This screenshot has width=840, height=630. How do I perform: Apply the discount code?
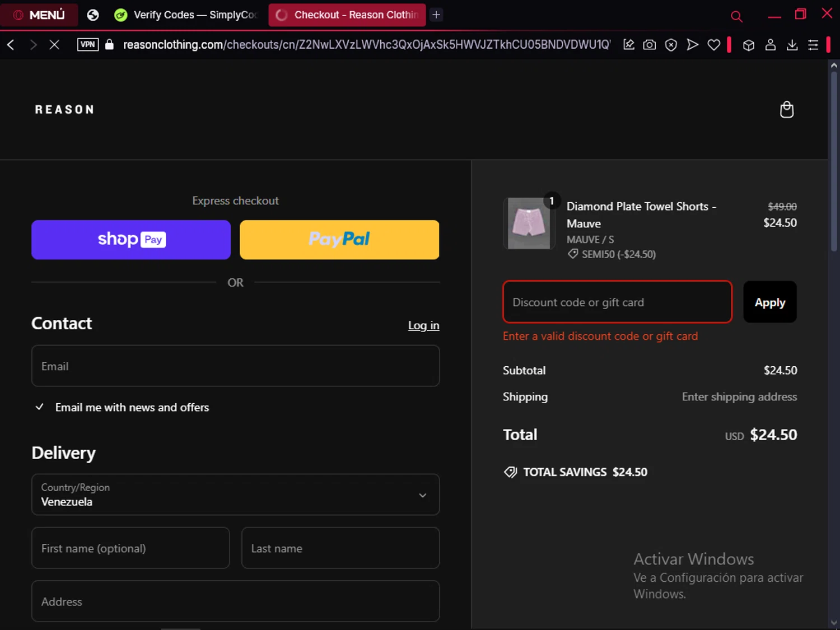coord(770,302)
